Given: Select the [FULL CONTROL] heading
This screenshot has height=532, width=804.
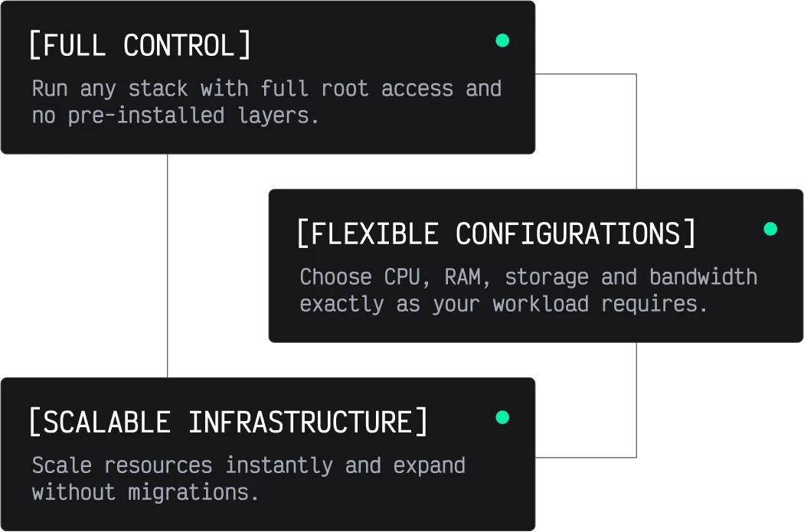Looking at the screenshot, I should tap(139, 46).
